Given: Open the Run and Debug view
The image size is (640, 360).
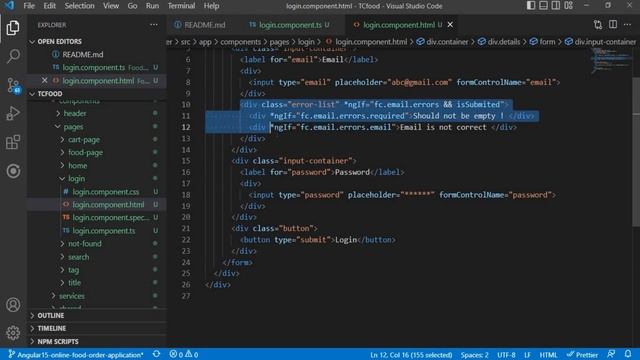Looking at the screenshot, I should (x=13, y=113).
